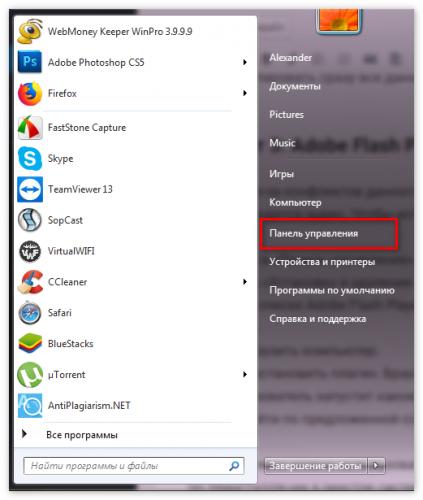The width and height of the screenshot is (423, 500).
Task: Open Firefox browser icon
Action: (30, 93)
